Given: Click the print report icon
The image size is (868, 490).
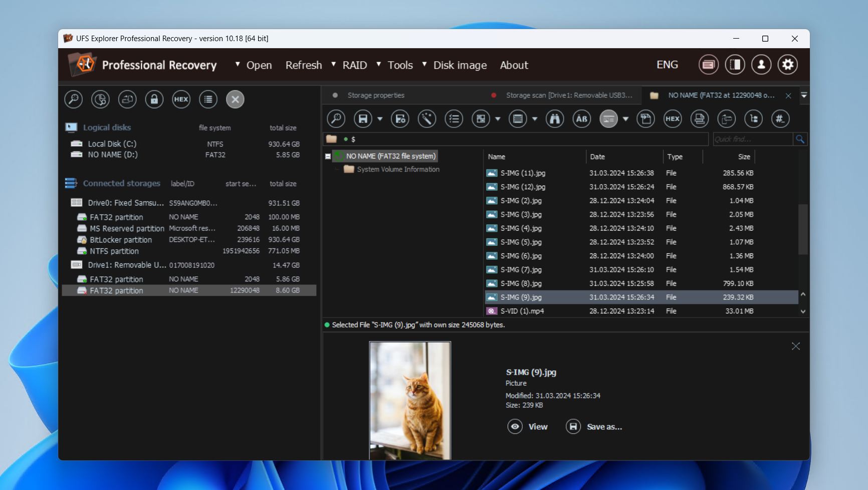Looking at the screenshot, I should 700,119.
